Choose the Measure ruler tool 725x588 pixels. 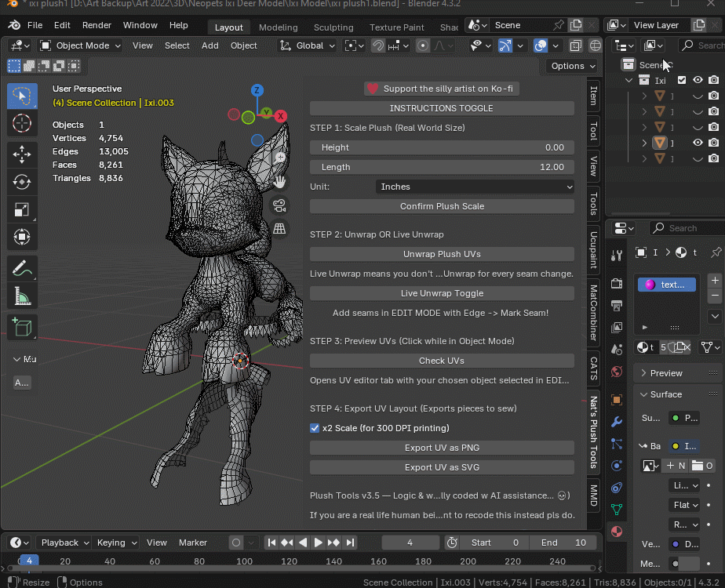[x=22, y=296]
